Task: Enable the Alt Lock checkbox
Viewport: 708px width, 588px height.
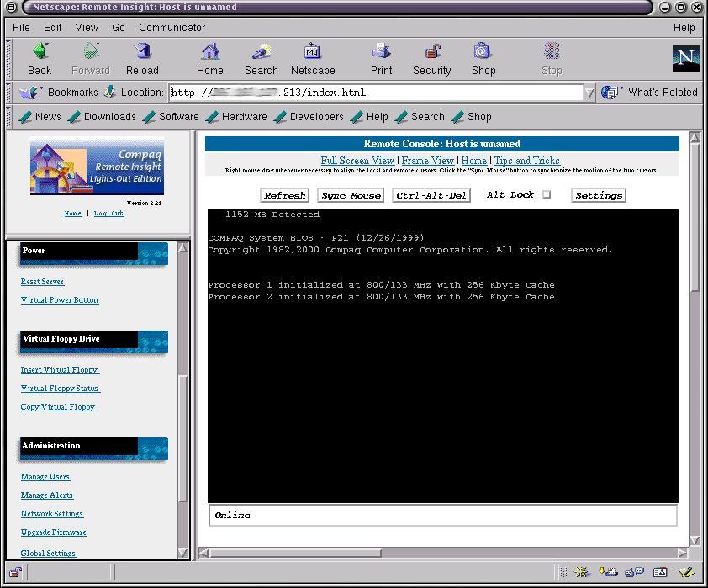Action: (546, 193)
